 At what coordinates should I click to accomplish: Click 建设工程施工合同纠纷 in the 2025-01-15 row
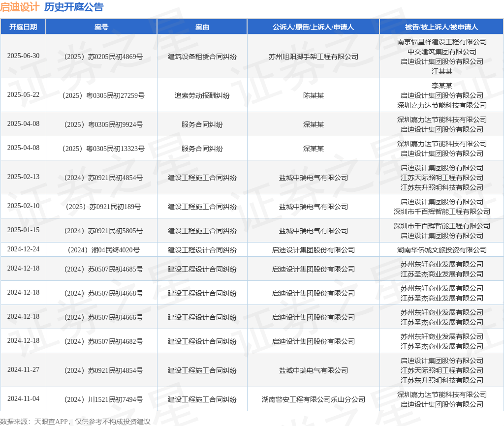pyautogui.click(x=202, y=231)
